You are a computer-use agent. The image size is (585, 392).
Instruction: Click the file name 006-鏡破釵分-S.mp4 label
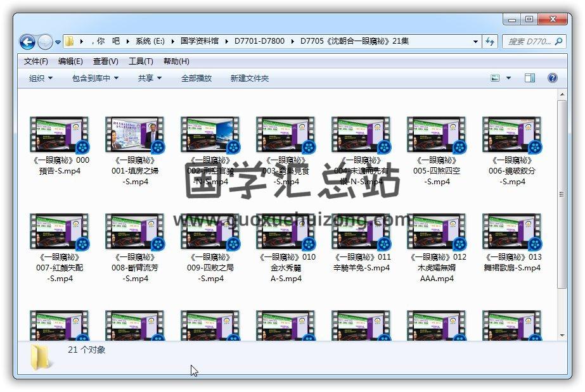[512, 170]
